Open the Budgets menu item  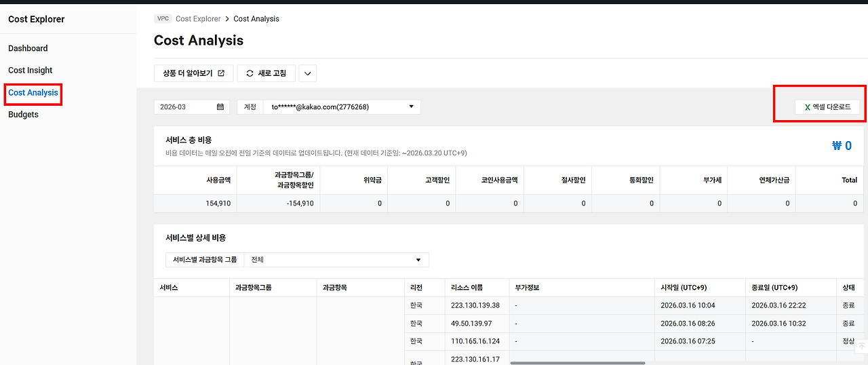23,115
